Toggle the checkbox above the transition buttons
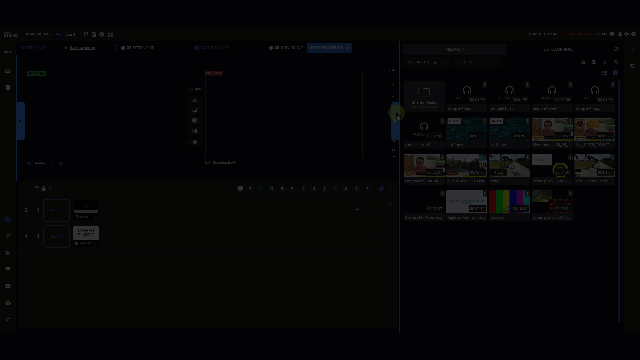The width and height of the screenshot is (640, 360). click(190, 89)
